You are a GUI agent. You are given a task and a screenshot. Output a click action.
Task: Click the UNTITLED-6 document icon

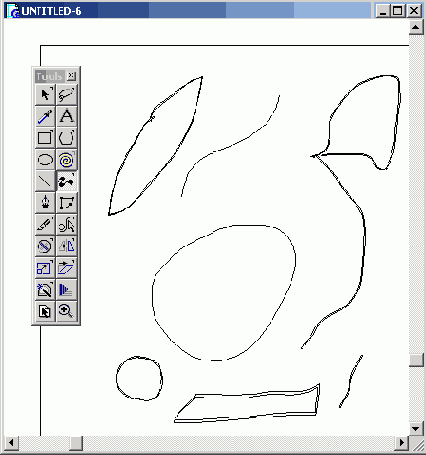pos(14,11)
